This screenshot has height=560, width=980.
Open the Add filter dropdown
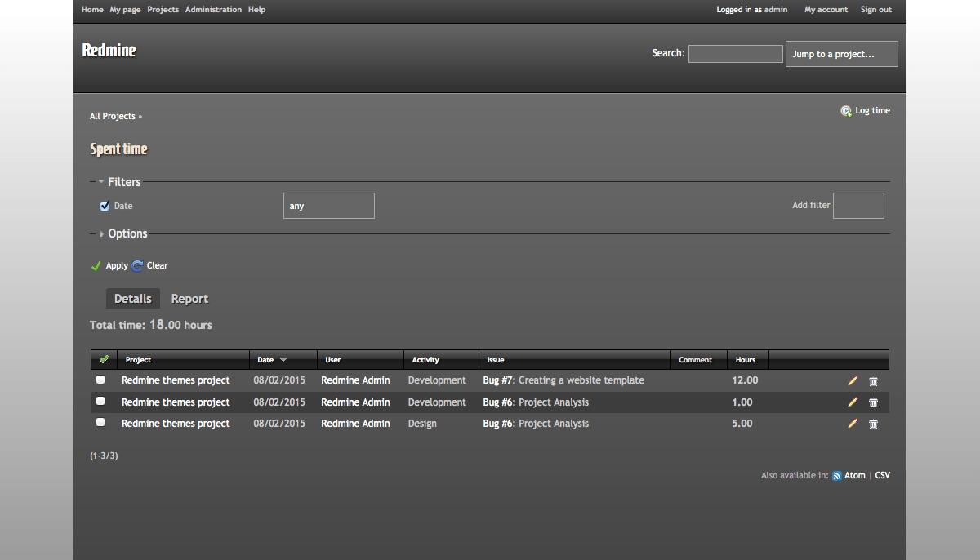point(858,206)
